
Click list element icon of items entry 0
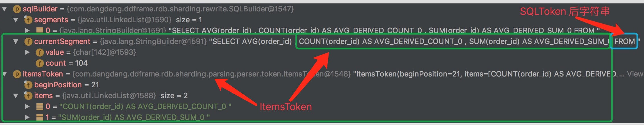[x=40, y=107]
